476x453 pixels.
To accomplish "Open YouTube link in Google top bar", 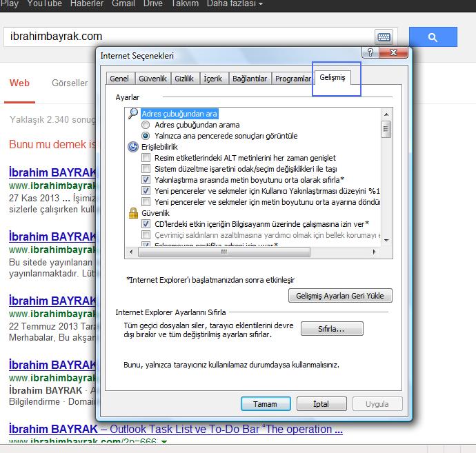I will point(44,3).
